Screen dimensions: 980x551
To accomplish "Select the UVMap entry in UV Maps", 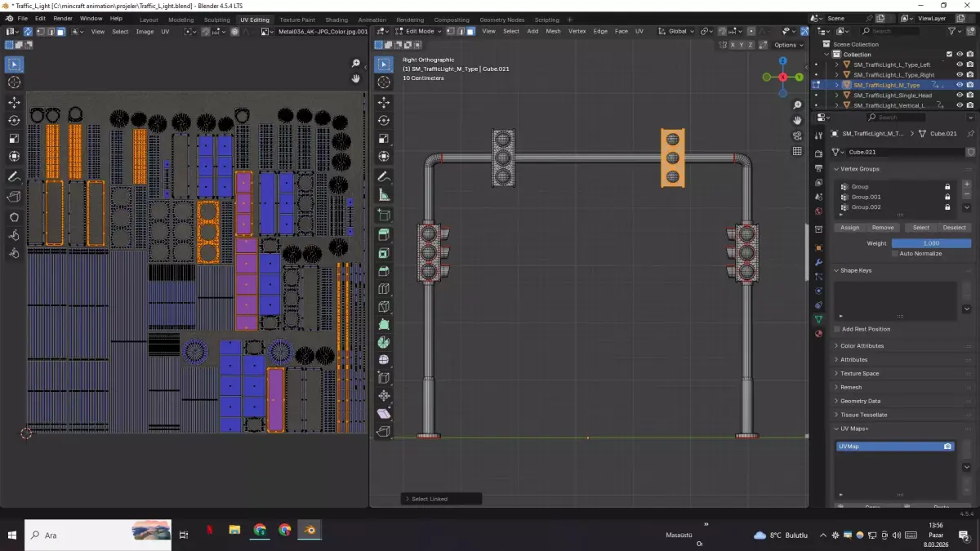I will (895, 447).
